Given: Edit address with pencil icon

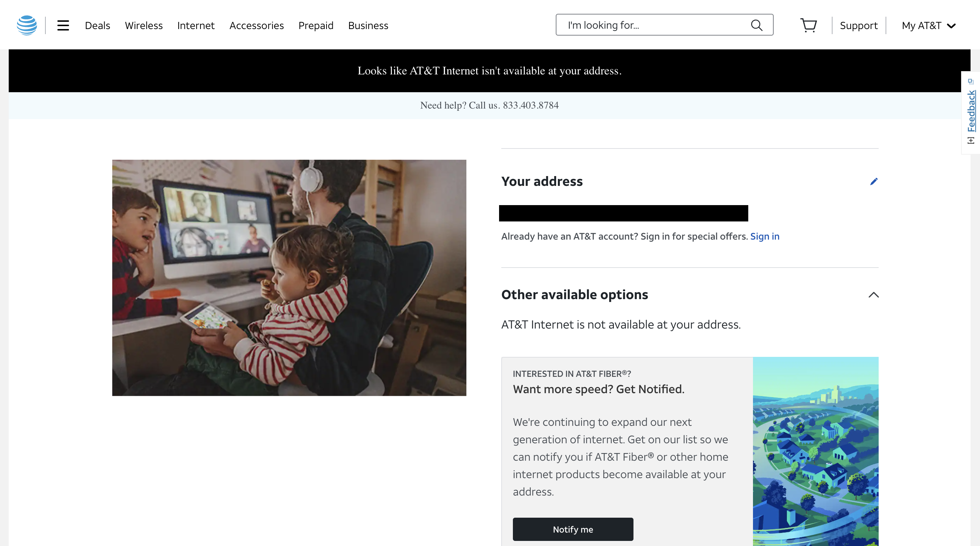Looking at the screenshot, I should pyautogui.click(x=874, y=182).
